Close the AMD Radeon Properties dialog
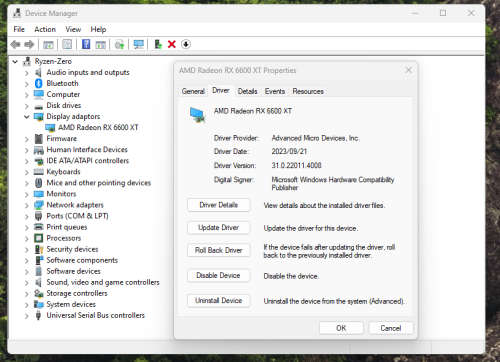The image size is (500, 362). tap(408, 70)
